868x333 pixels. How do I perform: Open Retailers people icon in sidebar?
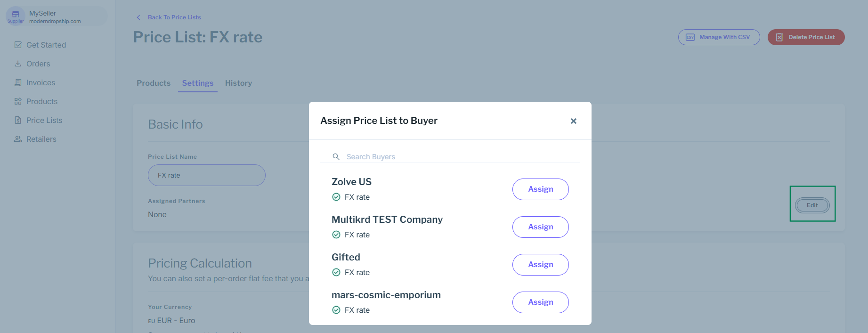click(x=18, y=139)
